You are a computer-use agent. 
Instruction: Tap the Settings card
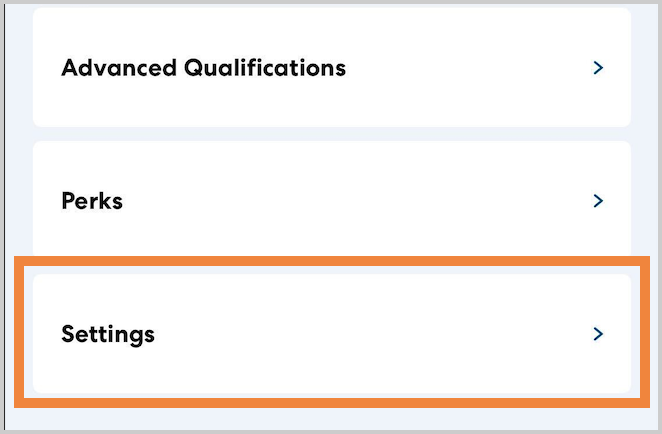(x=331, y=334)
